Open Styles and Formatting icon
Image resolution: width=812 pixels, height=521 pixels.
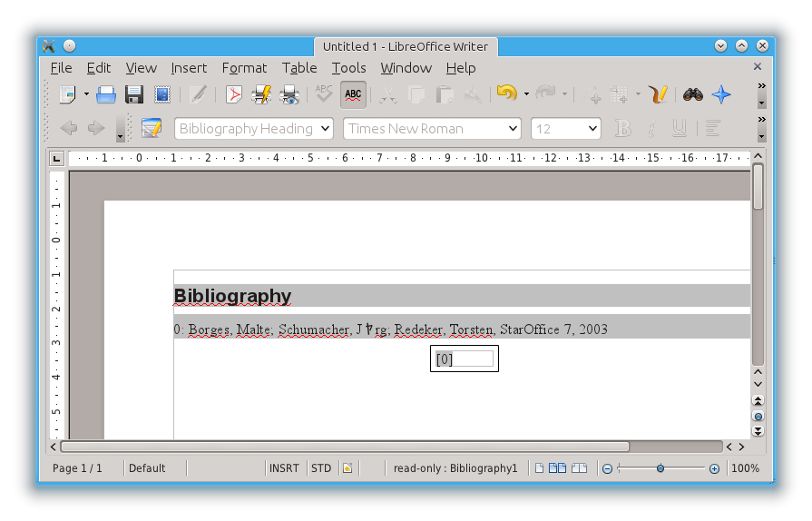point(151,129)
